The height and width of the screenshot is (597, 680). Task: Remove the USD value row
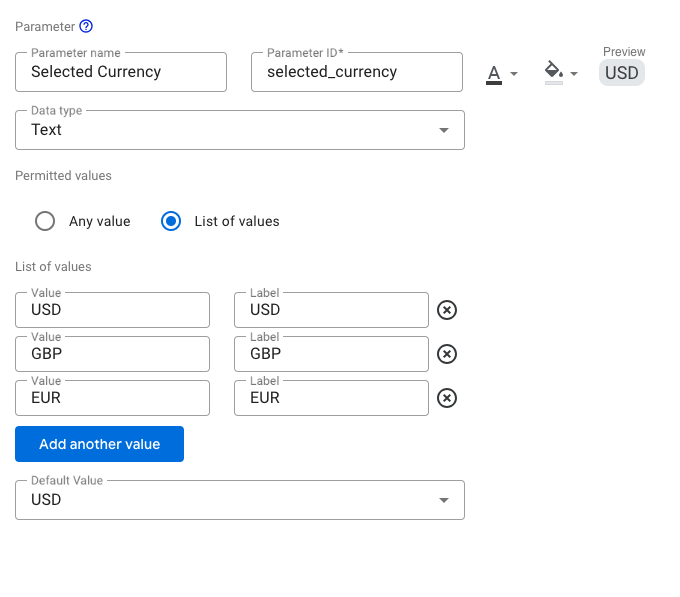tap(448, 310)
